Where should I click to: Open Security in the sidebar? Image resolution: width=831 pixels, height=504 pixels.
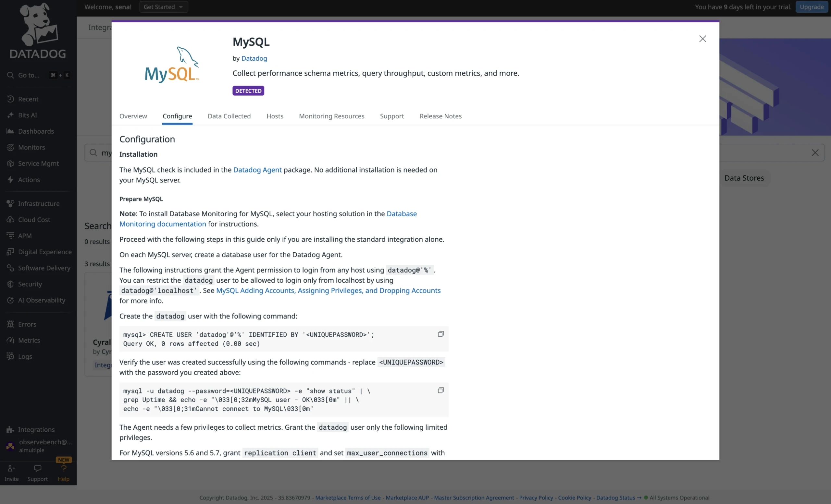30,284
